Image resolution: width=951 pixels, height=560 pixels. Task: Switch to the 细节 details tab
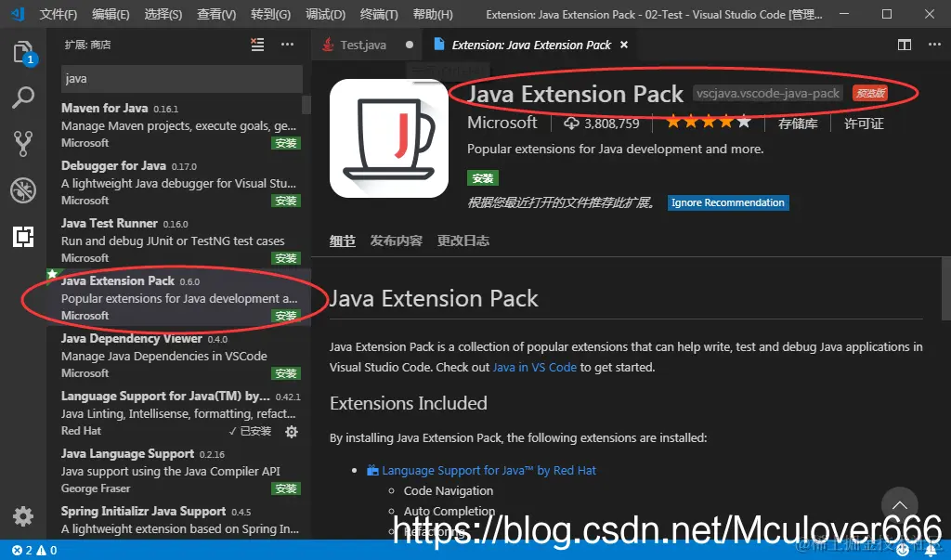tap(342, 241)
